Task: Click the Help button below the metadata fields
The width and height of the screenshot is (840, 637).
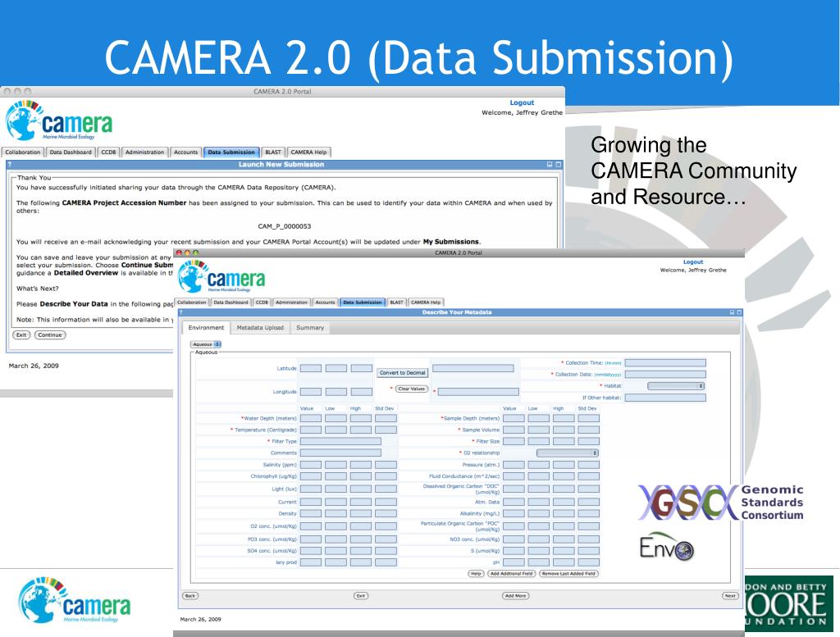Action: (x=476, y=573)
